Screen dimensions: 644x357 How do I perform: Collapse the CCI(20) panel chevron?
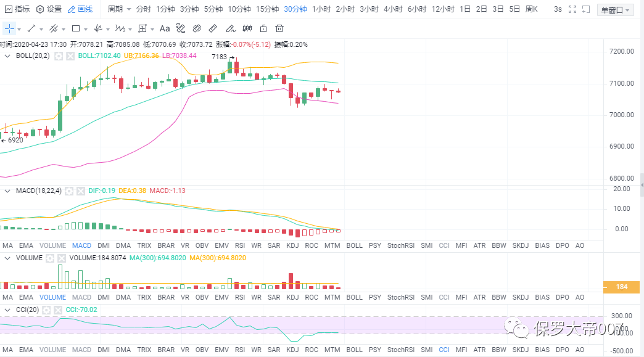7,310
